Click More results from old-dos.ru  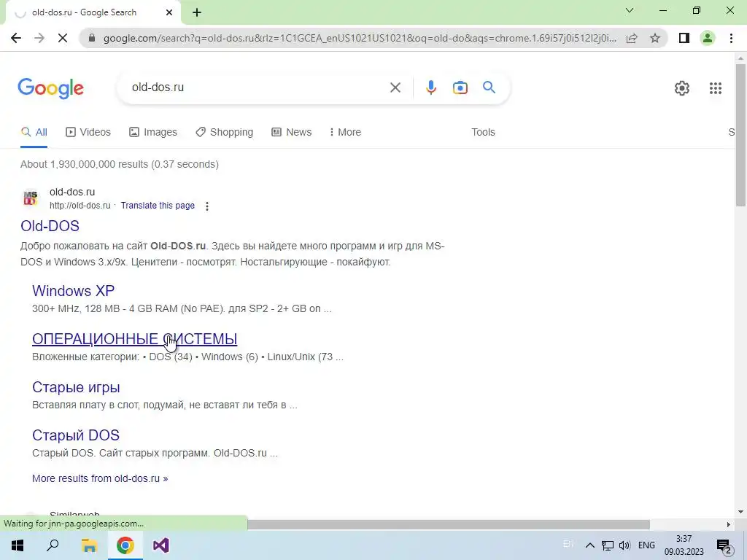point(100,478)
